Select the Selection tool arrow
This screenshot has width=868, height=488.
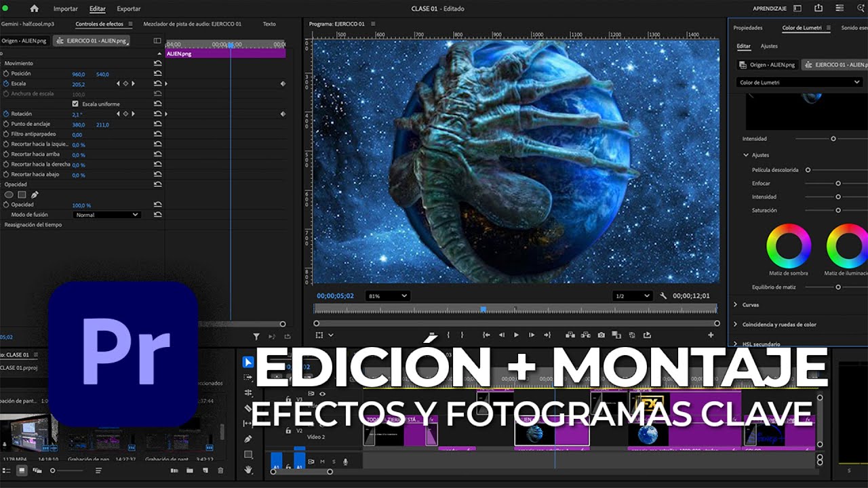tap(248, 363)
